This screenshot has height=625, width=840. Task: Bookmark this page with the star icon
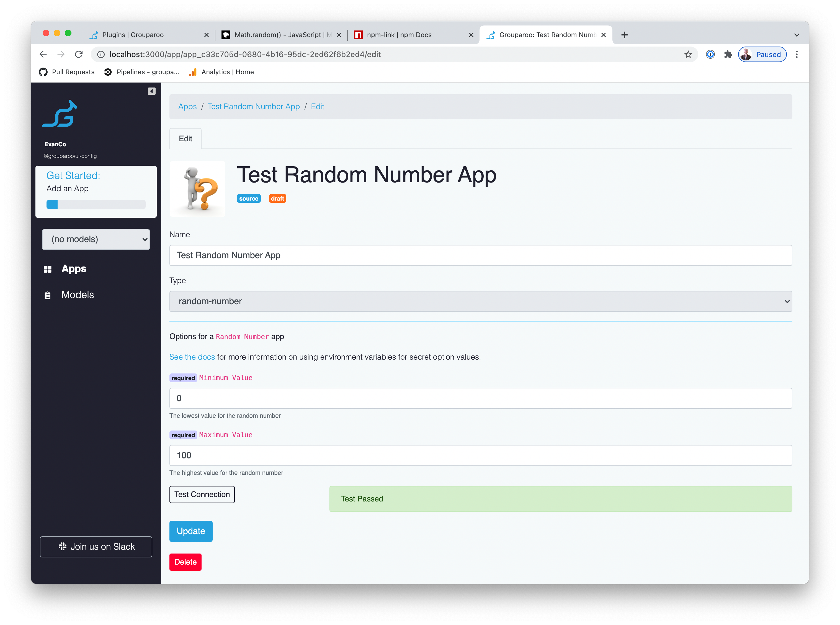click(688, 55)
